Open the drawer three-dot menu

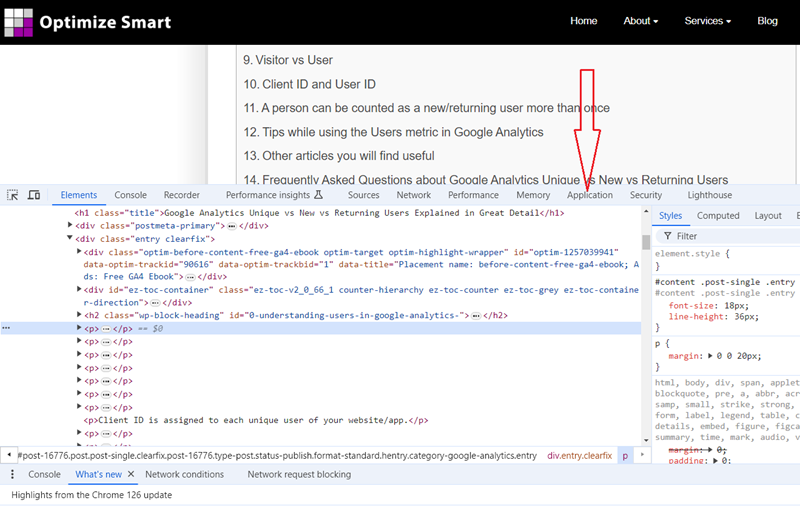coord(12,474)
